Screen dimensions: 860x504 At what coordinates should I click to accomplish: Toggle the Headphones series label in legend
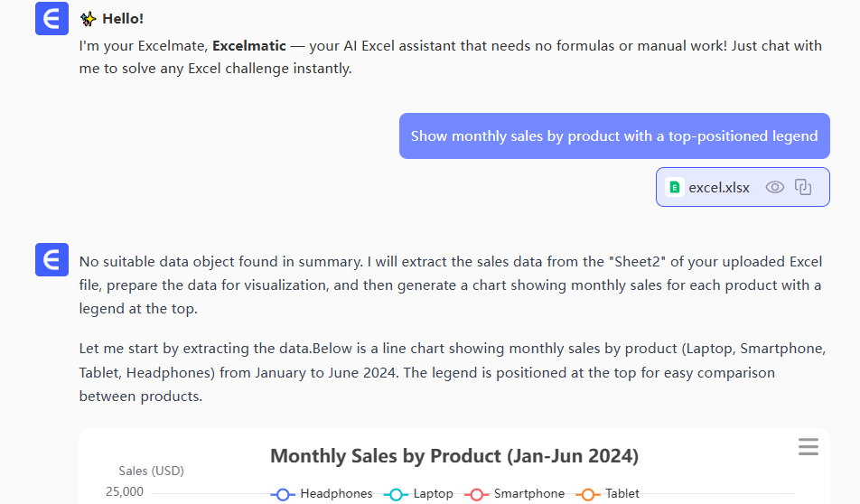(336, 494)
